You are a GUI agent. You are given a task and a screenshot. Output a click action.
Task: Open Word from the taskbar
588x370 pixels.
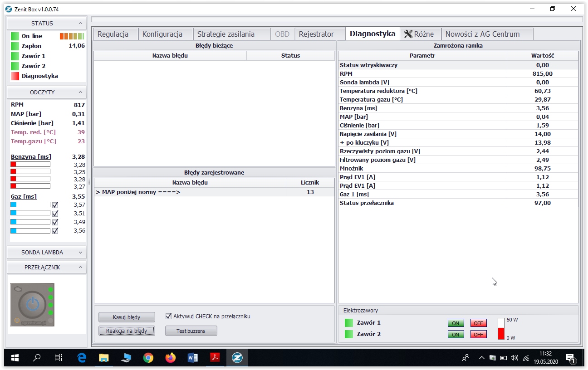(193, 358)
